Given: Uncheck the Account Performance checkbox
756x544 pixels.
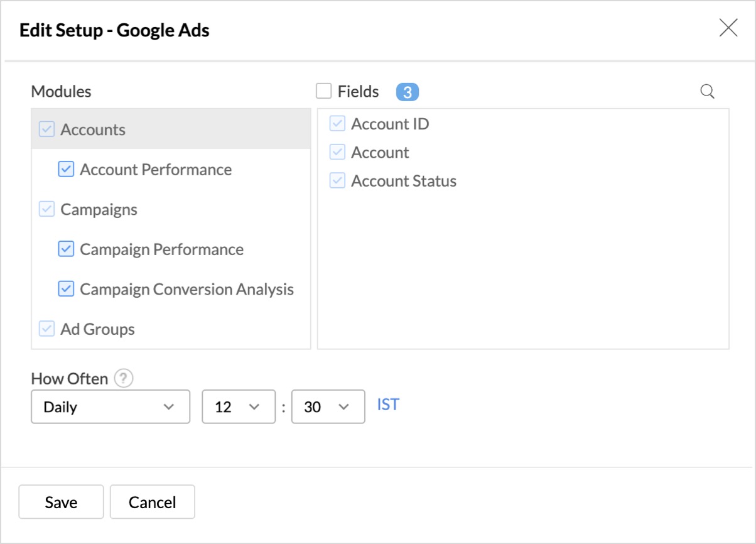Looking at the screenshot, I should coord(66,170).
